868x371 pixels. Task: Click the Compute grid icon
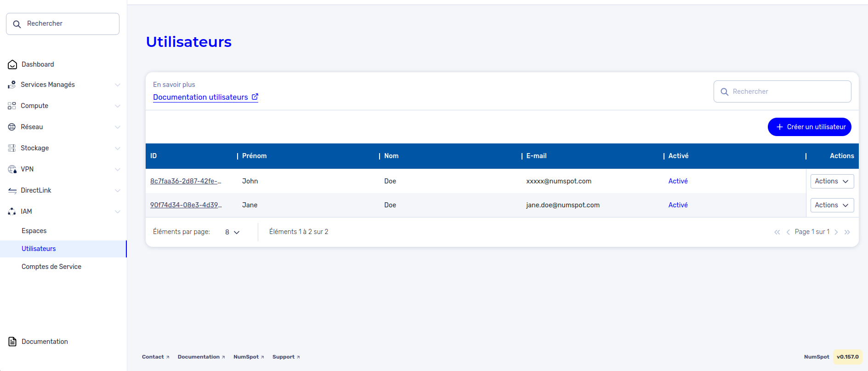12,106
